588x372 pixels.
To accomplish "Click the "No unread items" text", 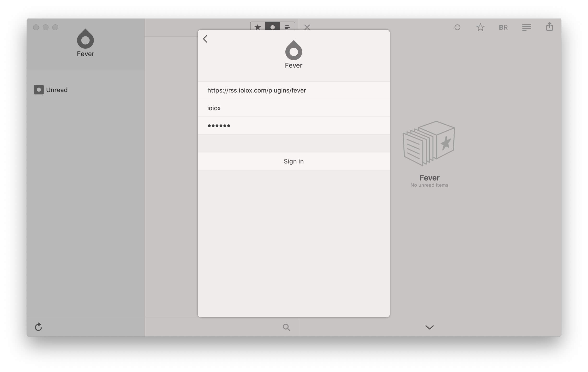I will 429,185.
